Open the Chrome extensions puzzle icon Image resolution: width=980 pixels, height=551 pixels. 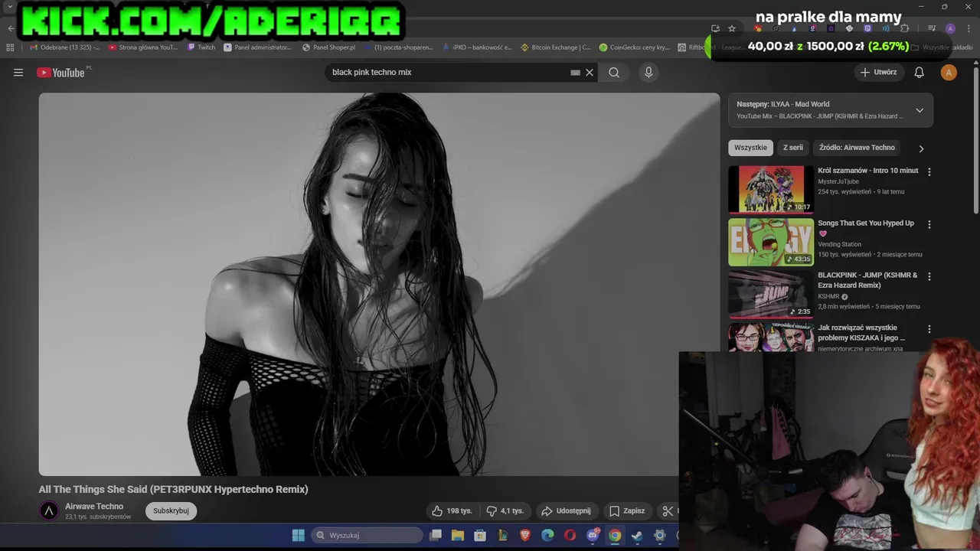click(x=904, y=28)
